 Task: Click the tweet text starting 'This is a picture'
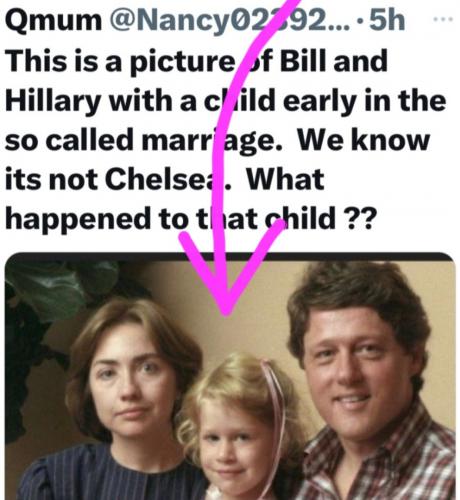[x=225, y=140]
